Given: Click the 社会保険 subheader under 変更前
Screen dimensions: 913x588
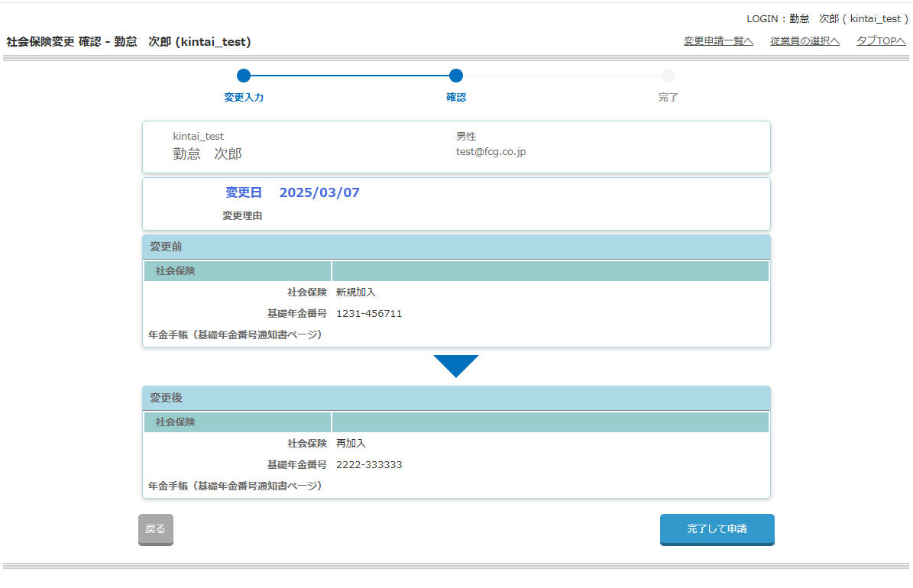Looking at the screenshot, I should [176, 271].
